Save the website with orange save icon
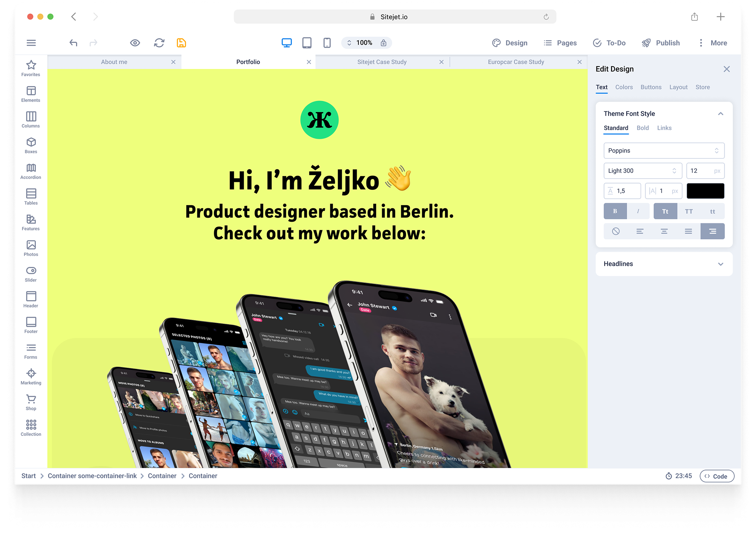This screenshot has width=756, height=537. coord(181,43)
